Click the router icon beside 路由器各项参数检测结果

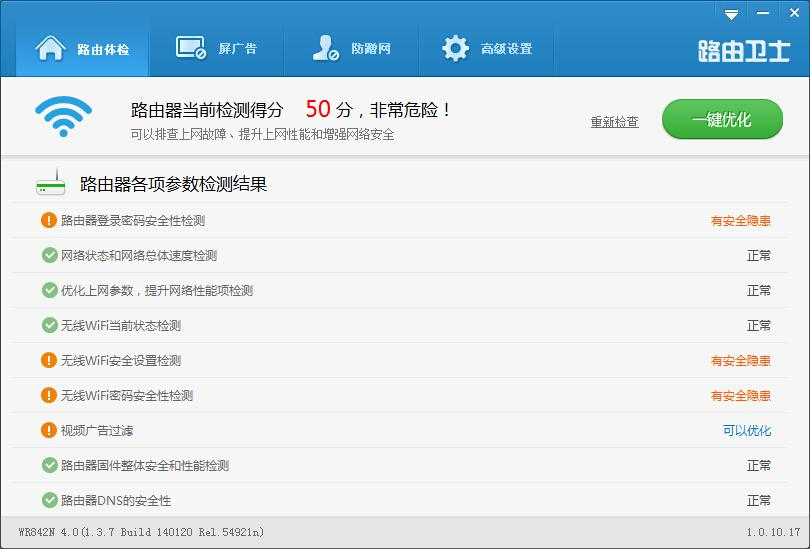coord(51,182)
